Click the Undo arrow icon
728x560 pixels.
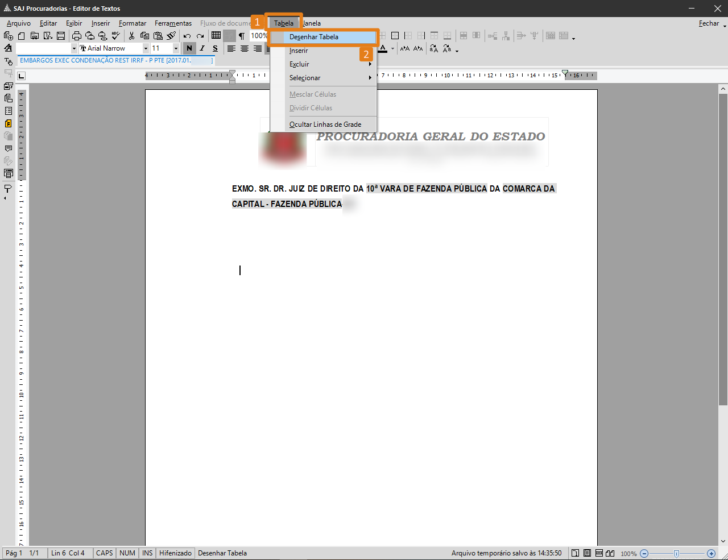(187, 36)
